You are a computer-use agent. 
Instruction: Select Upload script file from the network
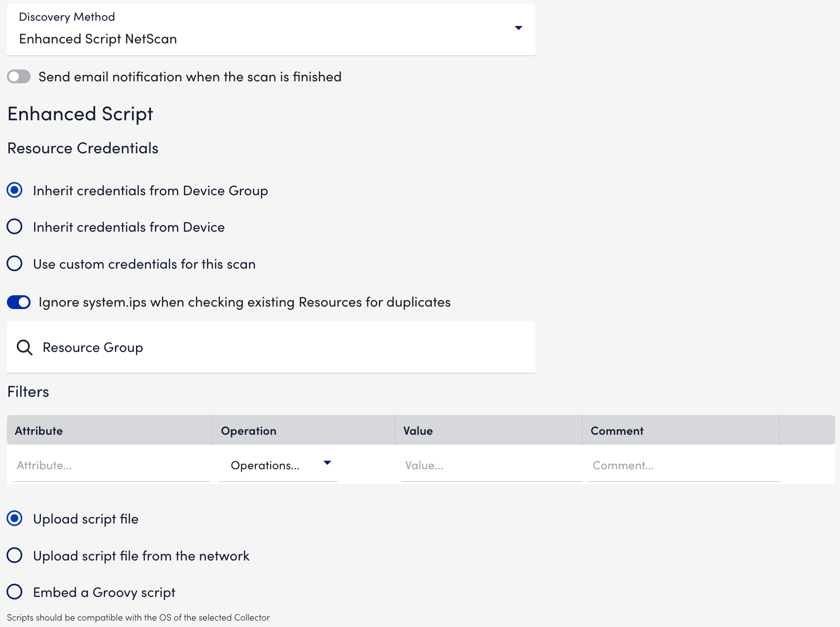coord(15,555)
